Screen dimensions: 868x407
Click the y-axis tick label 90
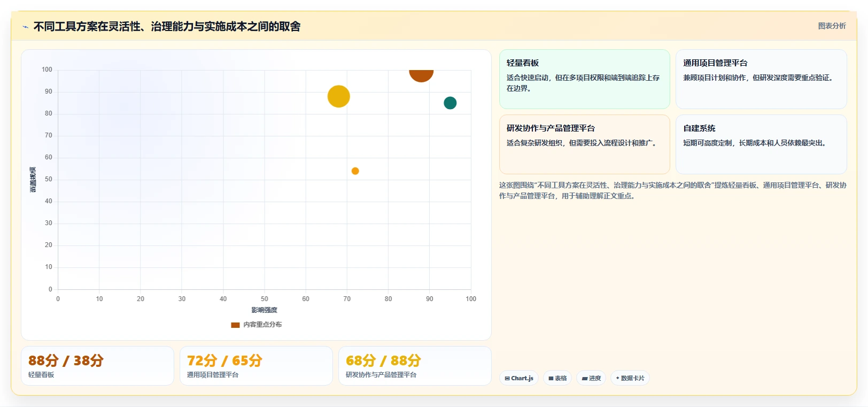[49, 91]
